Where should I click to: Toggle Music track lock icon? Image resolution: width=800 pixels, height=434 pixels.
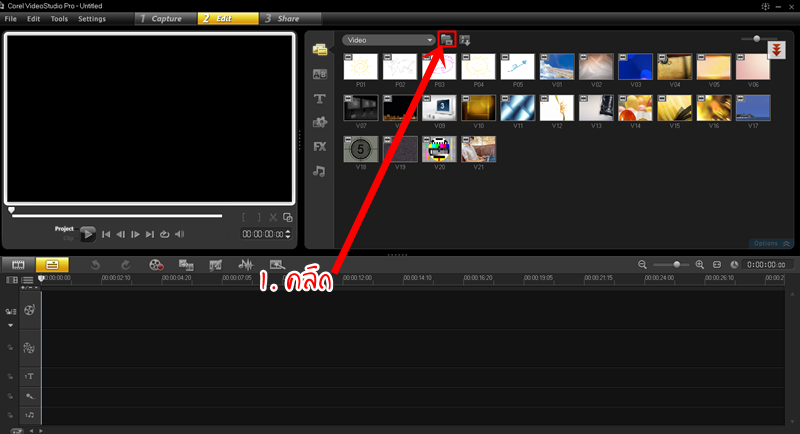tap(10, 415)
